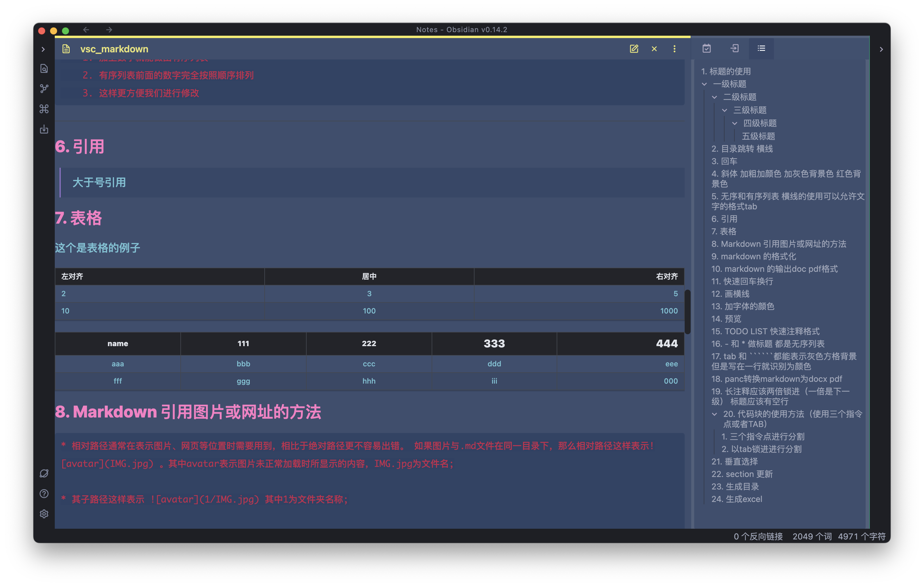Image resolution: width=924 pixels, height=587 pixels.
Task: Open graph view from left ribbon
Action: [x=44, y=89]
